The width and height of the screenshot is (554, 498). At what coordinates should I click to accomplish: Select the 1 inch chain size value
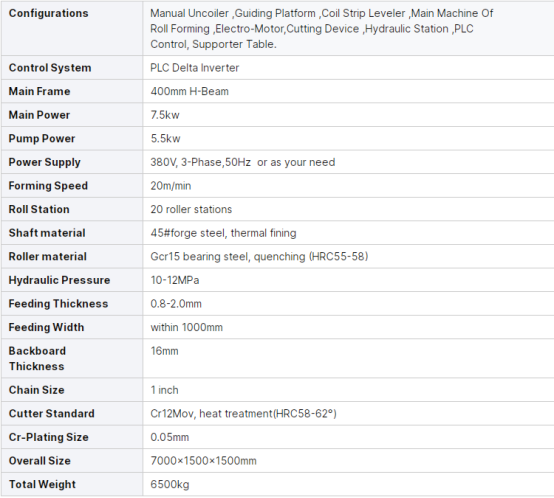coord(164,390)
